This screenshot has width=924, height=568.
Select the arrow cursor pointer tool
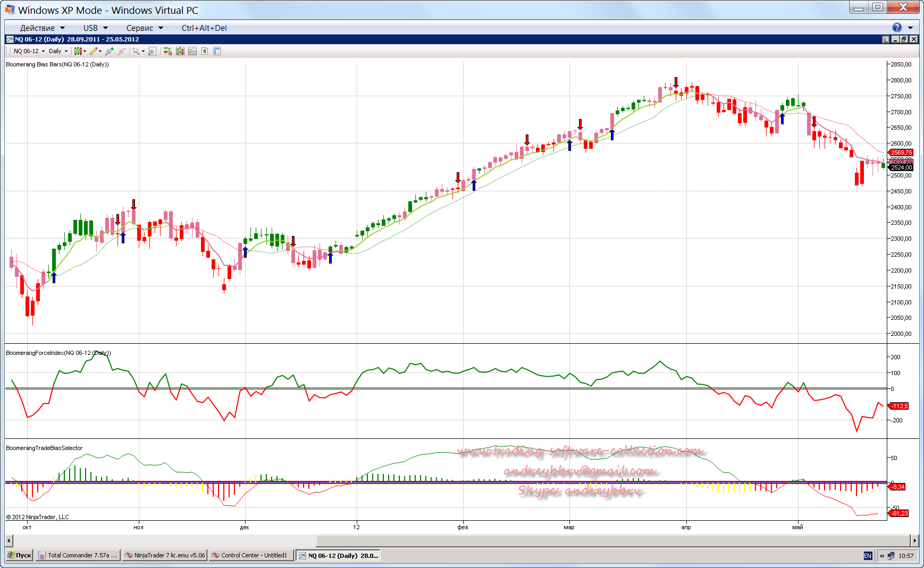137,51
